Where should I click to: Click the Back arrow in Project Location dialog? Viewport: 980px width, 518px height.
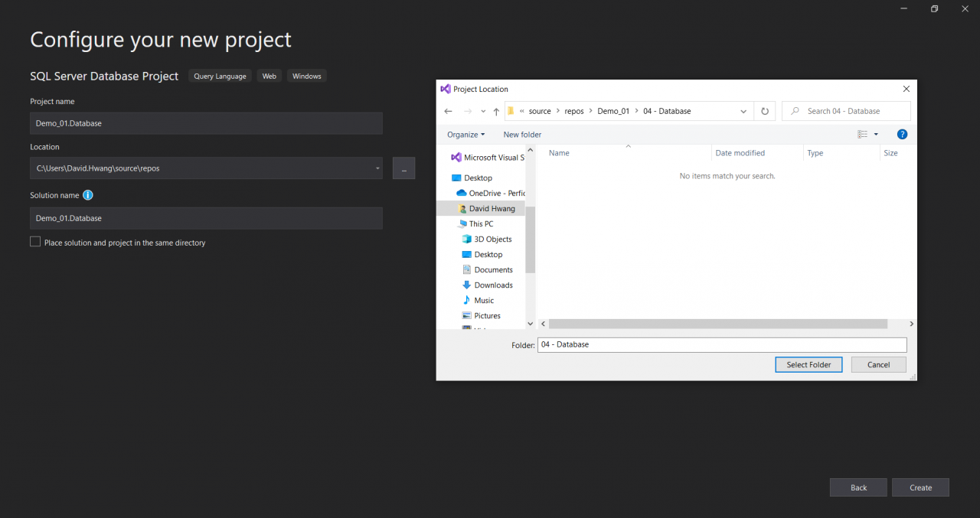tap(449, 111)
